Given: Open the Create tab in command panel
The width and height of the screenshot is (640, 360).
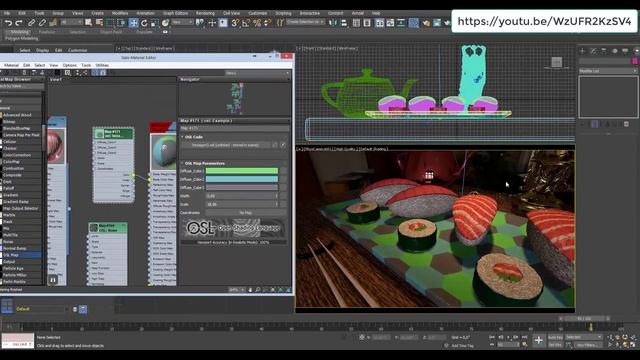Looking at the screenshot, I should point(582,51).
